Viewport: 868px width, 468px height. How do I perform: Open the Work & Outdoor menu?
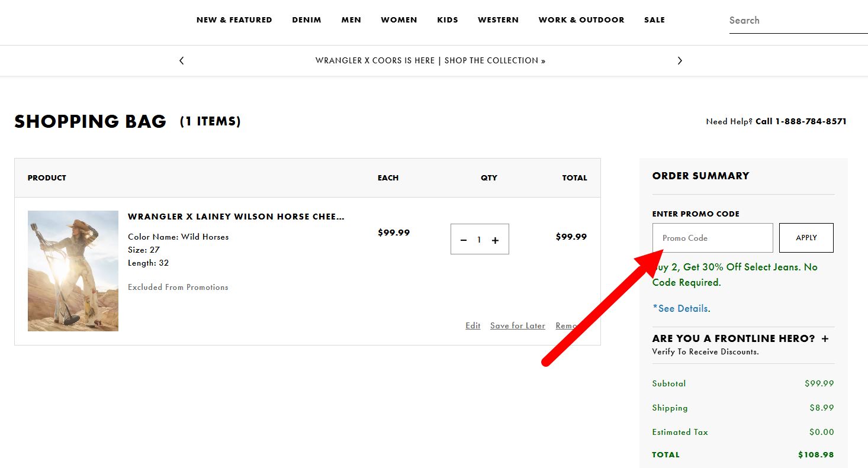pos(581,20)
